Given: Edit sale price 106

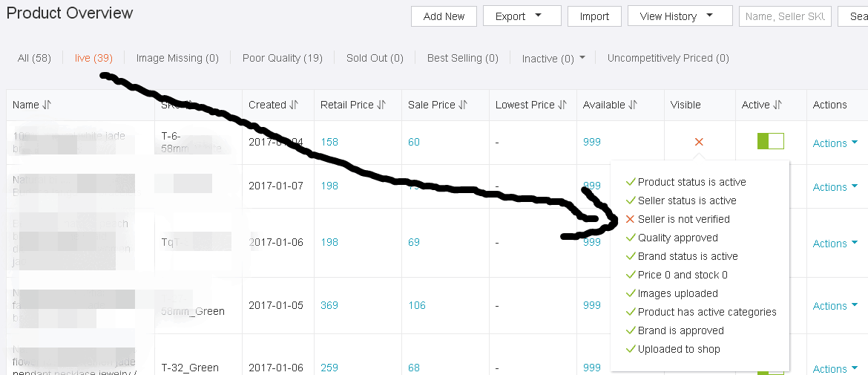Looking at the screenshot, I should [417, 305].
